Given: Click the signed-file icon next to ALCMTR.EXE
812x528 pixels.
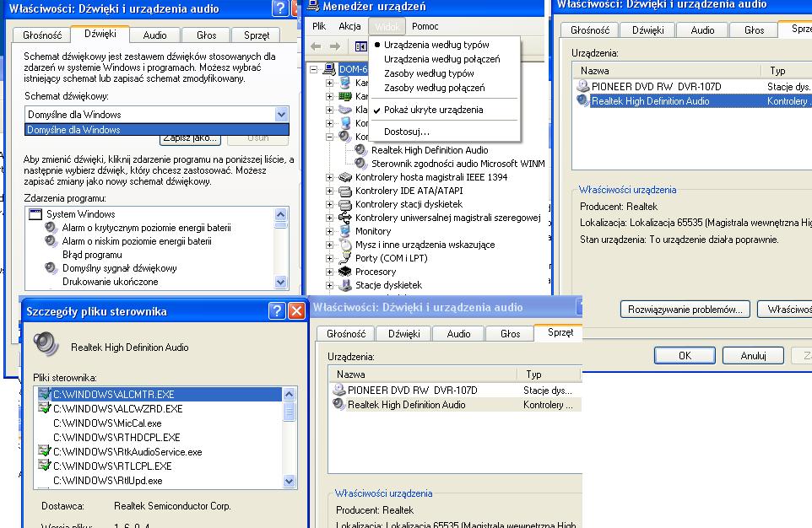Looking at the screenshot, I should (45, 394).
